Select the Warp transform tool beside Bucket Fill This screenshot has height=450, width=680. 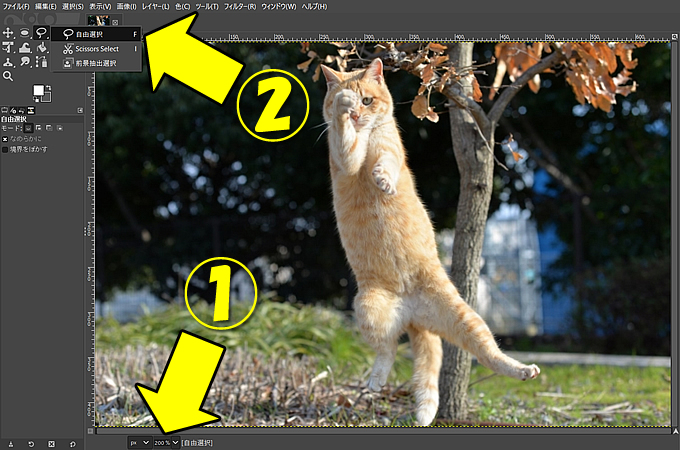tap(25, 48)
